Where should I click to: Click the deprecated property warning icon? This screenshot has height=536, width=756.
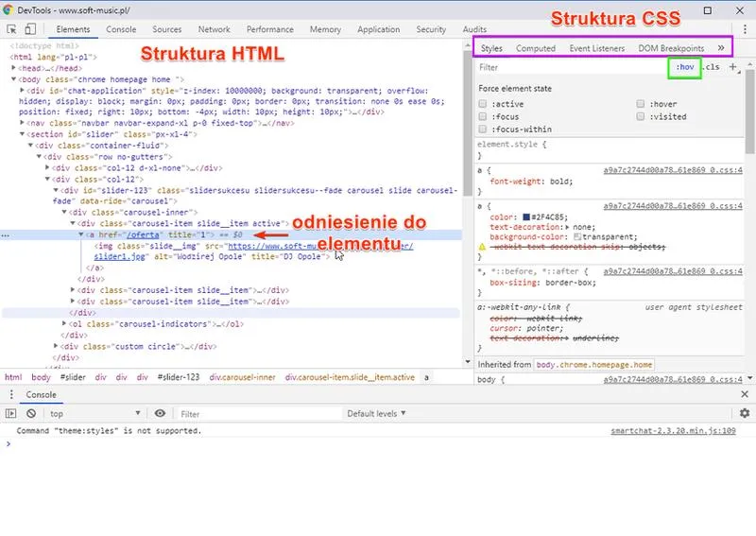[482, 247]
